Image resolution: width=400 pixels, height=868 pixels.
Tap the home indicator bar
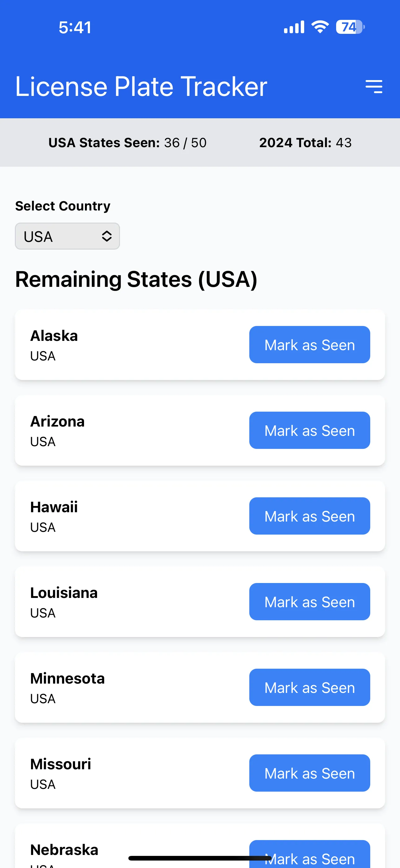coord(200,858)
